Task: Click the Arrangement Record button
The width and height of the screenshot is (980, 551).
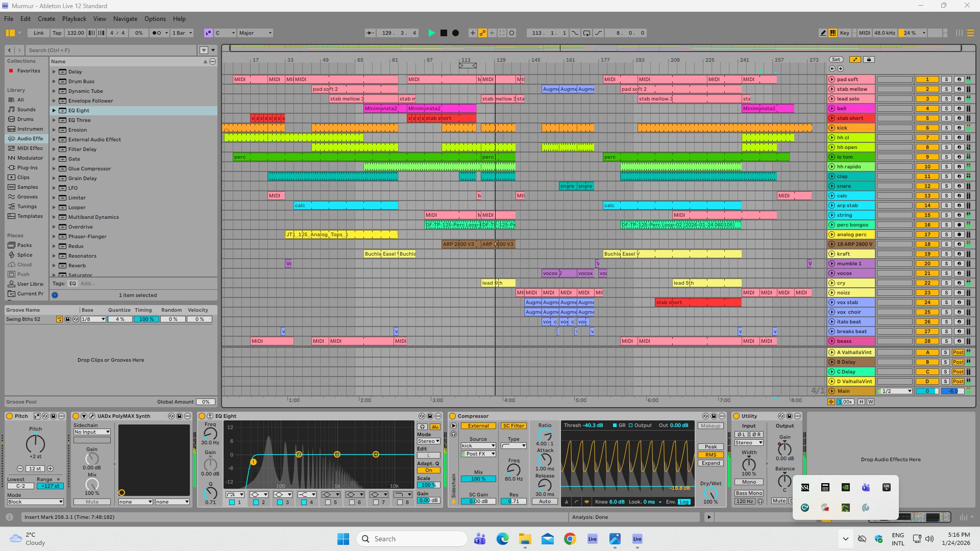Action: click(455, 33)
